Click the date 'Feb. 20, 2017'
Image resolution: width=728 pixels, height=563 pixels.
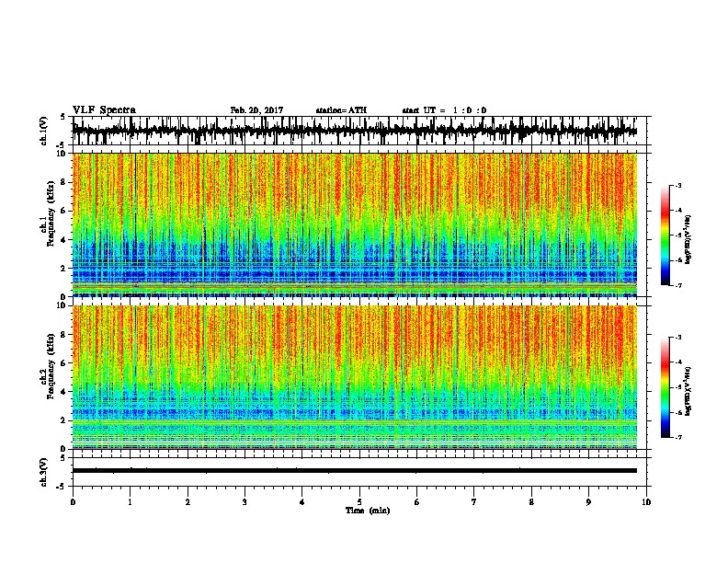256,110
